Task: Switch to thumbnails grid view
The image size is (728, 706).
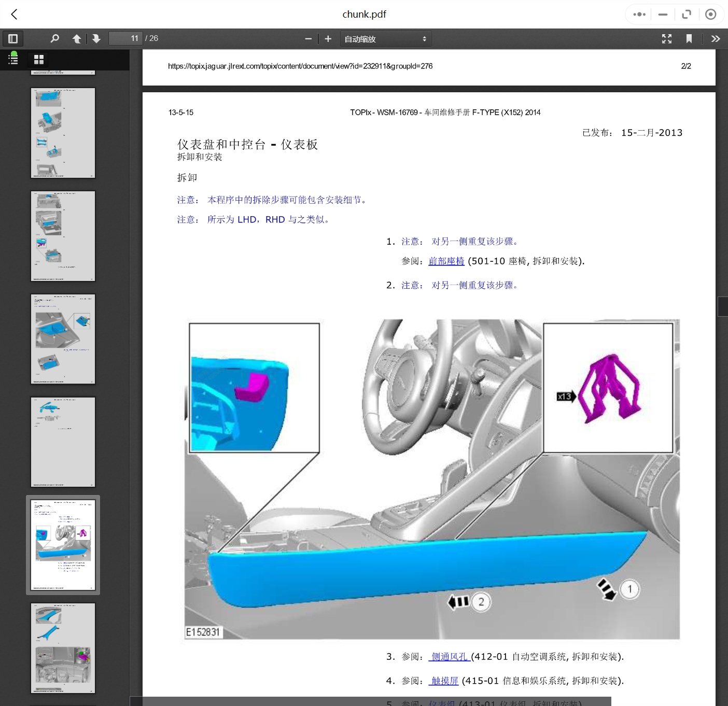Action: click(x=39, y=60)
